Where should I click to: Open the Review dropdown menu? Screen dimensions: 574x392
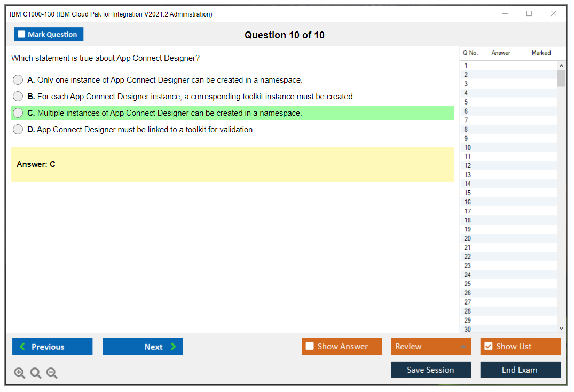[x=431, y=347]
